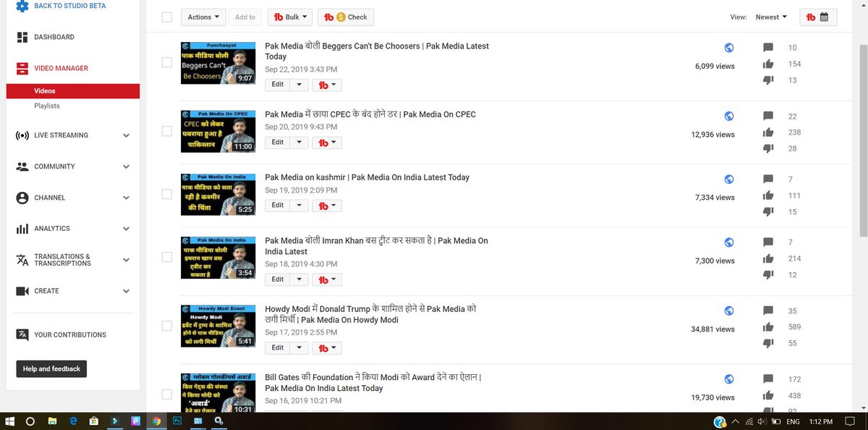Click likes thumbs-up icon for CPEC video
Screen dimensions: 868x430
[768, 132]
